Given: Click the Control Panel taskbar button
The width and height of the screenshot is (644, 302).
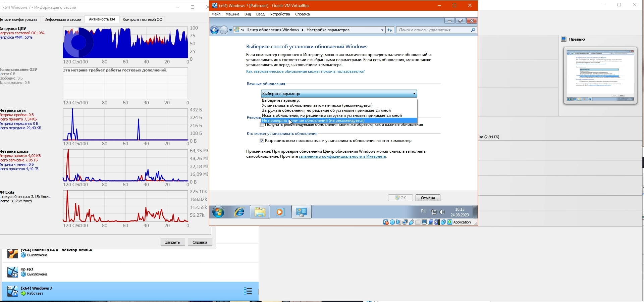Looking at the screenshot, I should tap(302, 212).
